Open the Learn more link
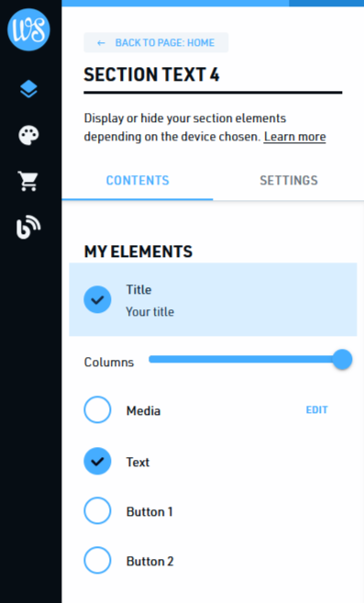This screenshot has width=364, height=603. pos(295,137)
